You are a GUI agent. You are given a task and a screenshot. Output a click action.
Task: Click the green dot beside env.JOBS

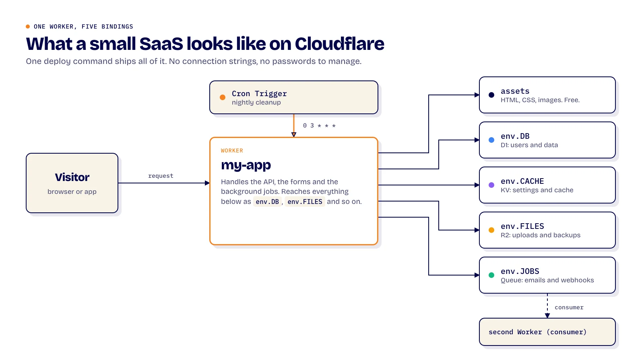coord(491,275)
